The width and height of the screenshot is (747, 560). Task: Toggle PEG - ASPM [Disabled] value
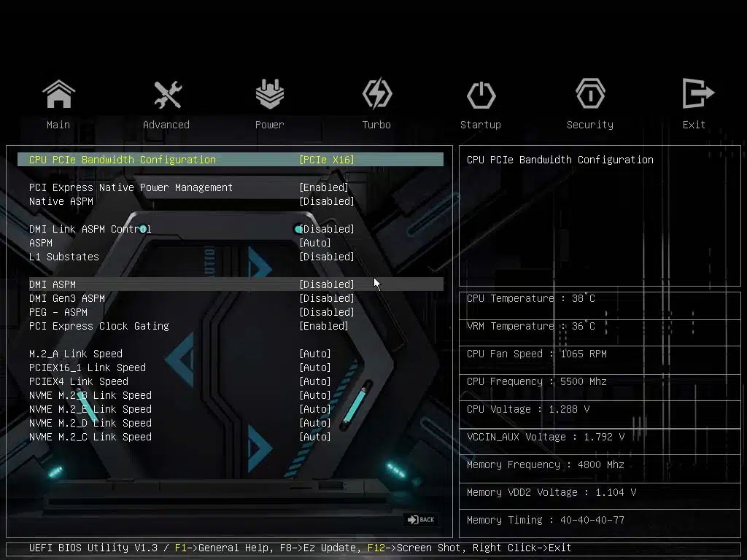click(x=327, y=312)
